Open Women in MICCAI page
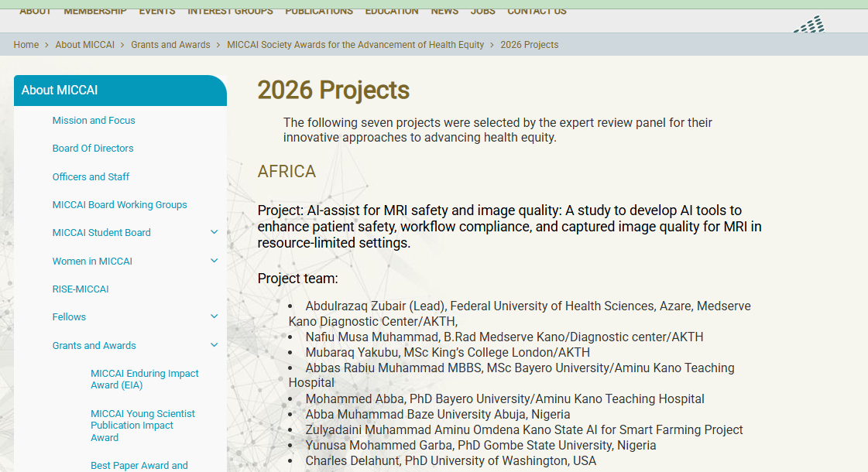 tap(92, 262)
